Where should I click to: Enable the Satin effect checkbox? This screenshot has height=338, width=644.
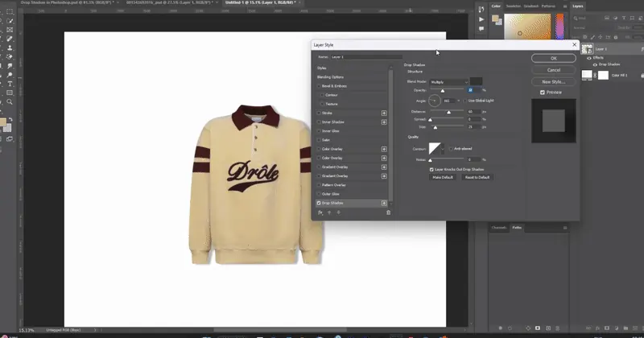(x=319, y=140)
